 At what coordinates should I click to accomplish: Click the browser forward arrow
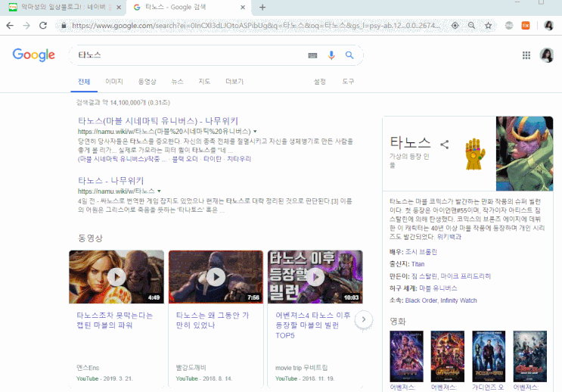pyautogui.click(x=26, y=26)
